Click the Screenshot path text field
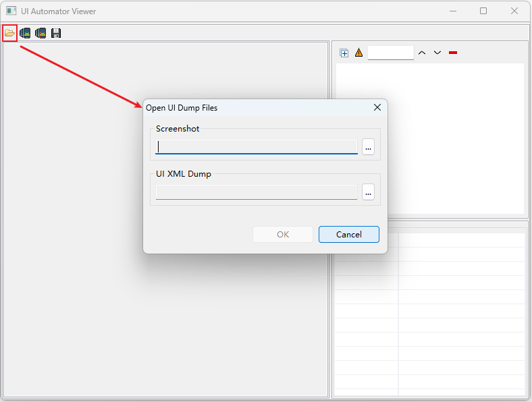532x402 pixels. click(x=257, y=147)
